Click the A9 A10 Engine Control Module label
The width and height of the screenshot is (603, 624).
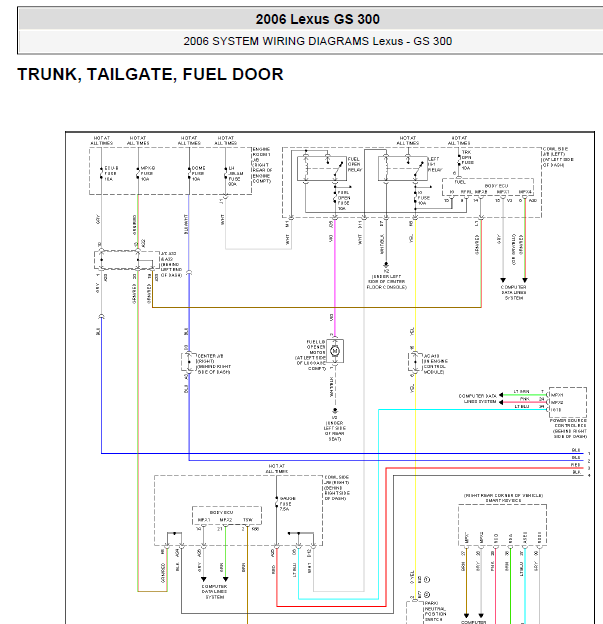tap(436, 364)
